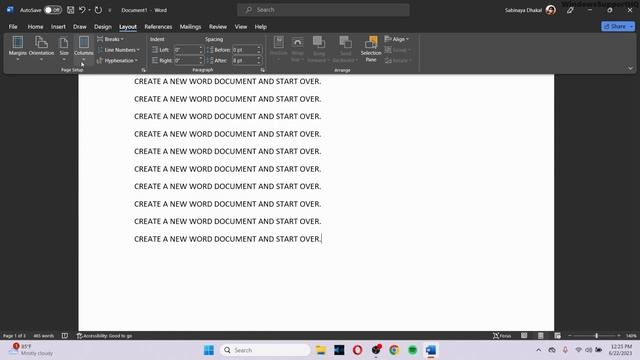This screenshot has width=640, height=360.
Task: Redo the last action
Action: (x=98, y=10)
